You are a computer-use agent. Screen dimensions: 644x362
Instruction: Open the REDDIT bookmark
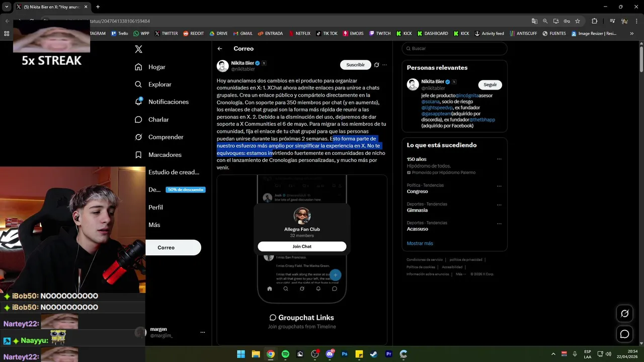(194, 34)
